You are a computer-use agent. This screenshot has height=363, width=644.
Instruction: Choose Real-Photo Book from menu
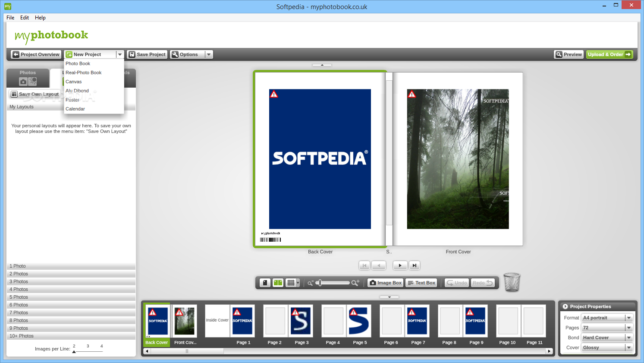pyautogui.click(x=94, y=73)
